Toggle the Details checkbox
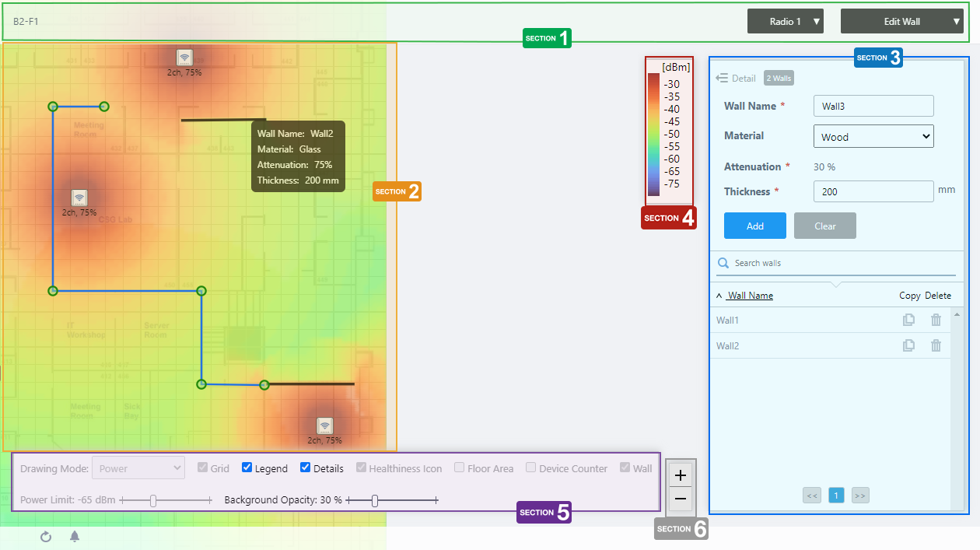Screen dimensions: 980x550 (x=306, y=468)
